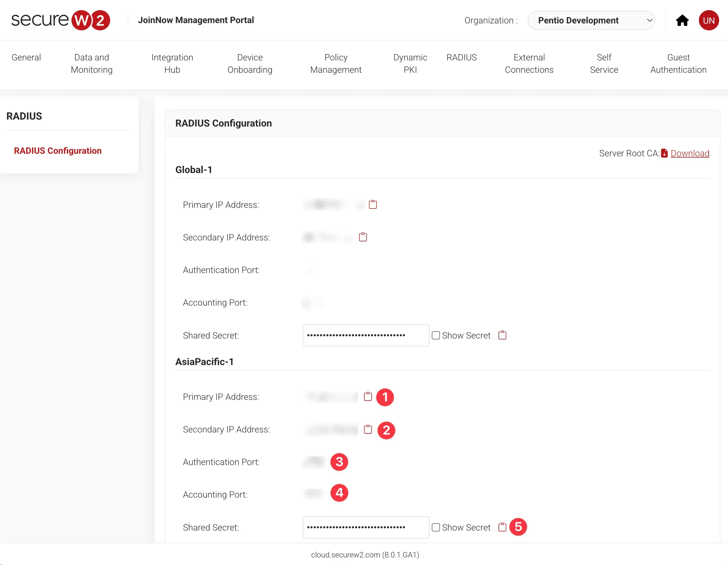
Task: Copy AsiaPacific-1 Shared Secret to clipboard
Action: coord(502,527)
